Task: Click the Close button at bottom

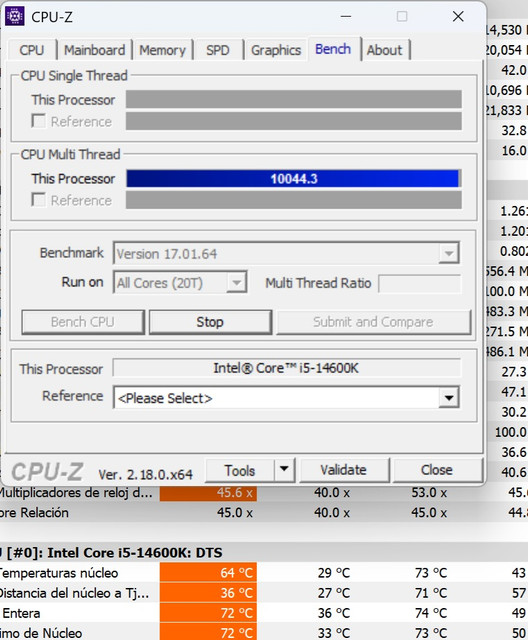Action: [437, 470]
